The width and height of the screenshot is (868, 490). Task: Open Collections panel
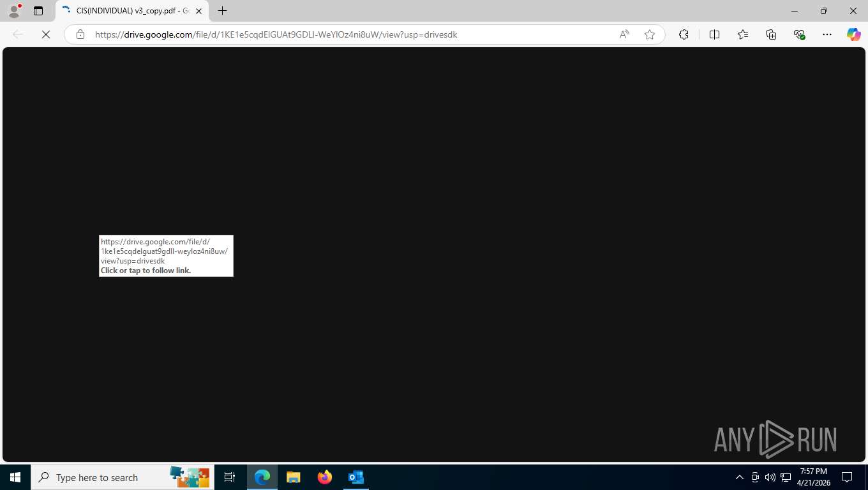[x=771, y=34]
